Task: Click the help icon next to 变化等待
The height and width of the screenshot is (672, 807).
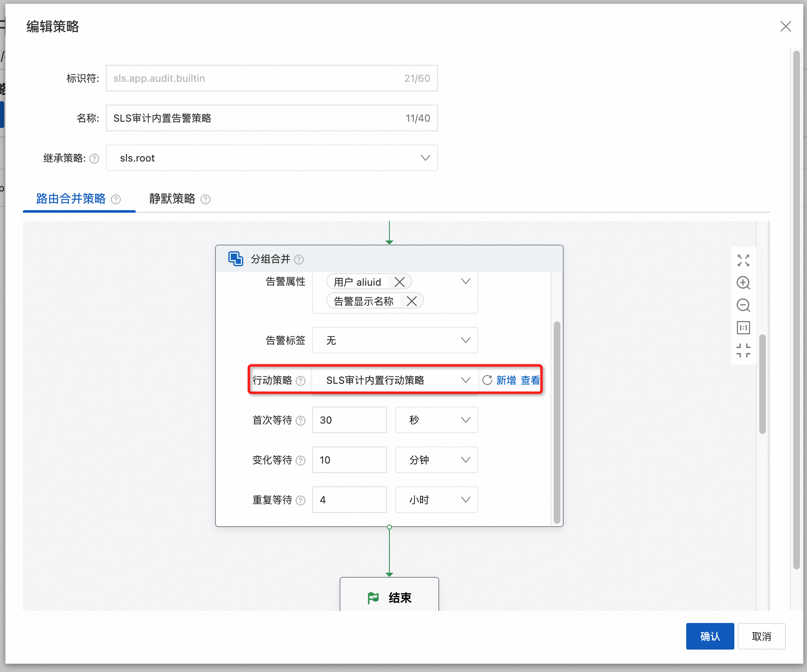Action: pyautogui.click(x=301, y=461)
